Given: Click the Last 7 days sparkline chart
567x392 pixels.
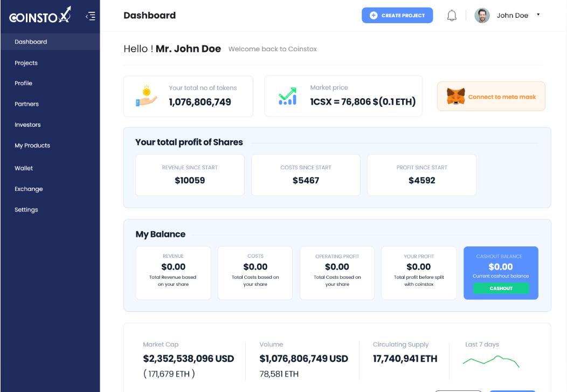Looking at the screenshot, I should (x=491, y=361).
